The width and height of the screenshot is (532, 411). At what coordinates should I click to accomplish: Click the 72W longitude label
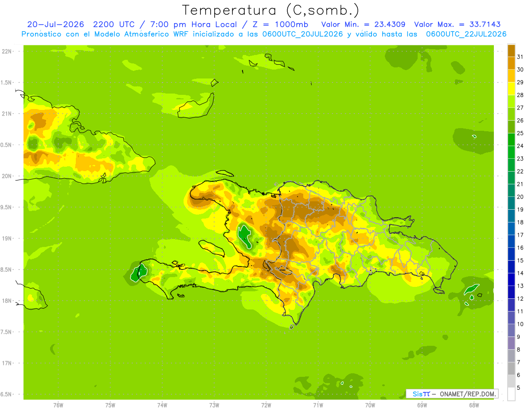(x=266, y=405)
